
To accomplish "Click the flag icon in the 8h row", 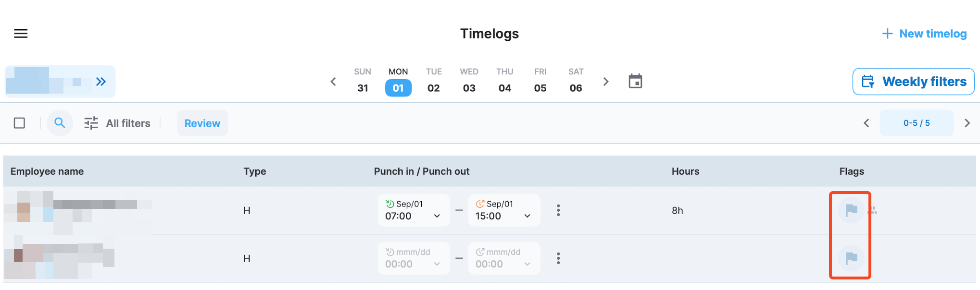I will [851, 210].
